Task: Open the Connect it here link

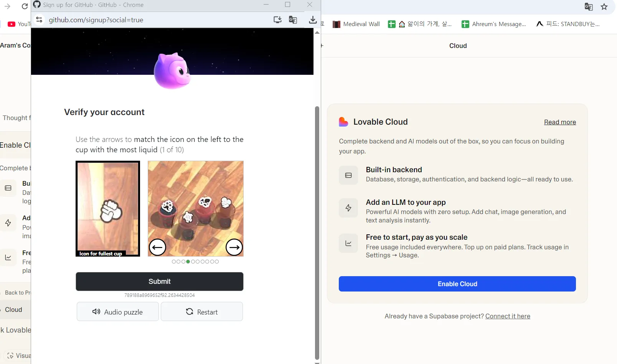Action: pos(508,316)
